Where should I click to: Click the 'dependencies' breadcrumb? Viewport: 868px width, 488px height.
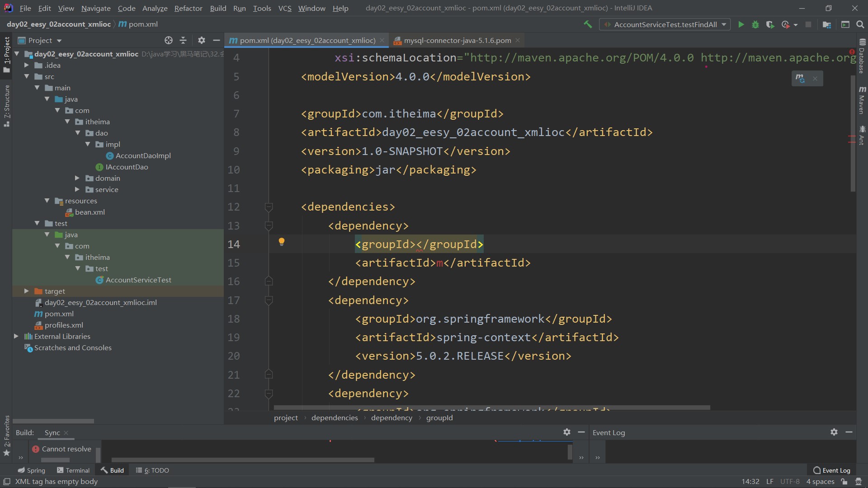[335, 418]
